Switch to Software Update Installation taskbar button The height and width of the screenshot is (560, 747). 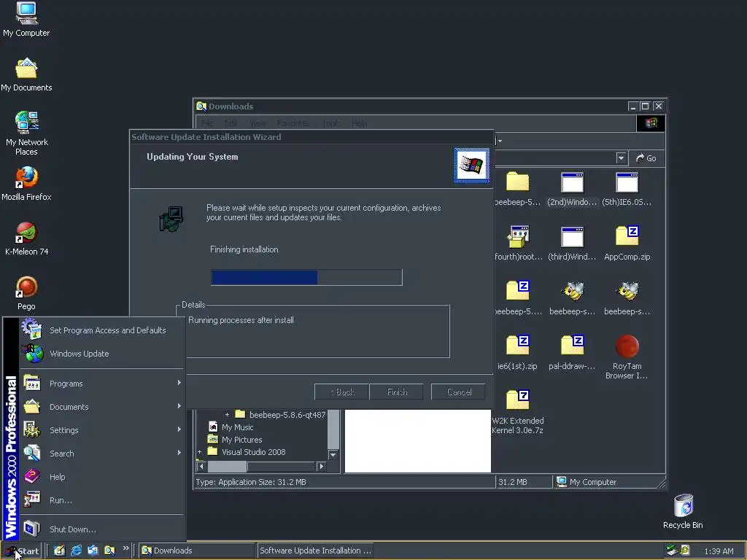[315, 551]
